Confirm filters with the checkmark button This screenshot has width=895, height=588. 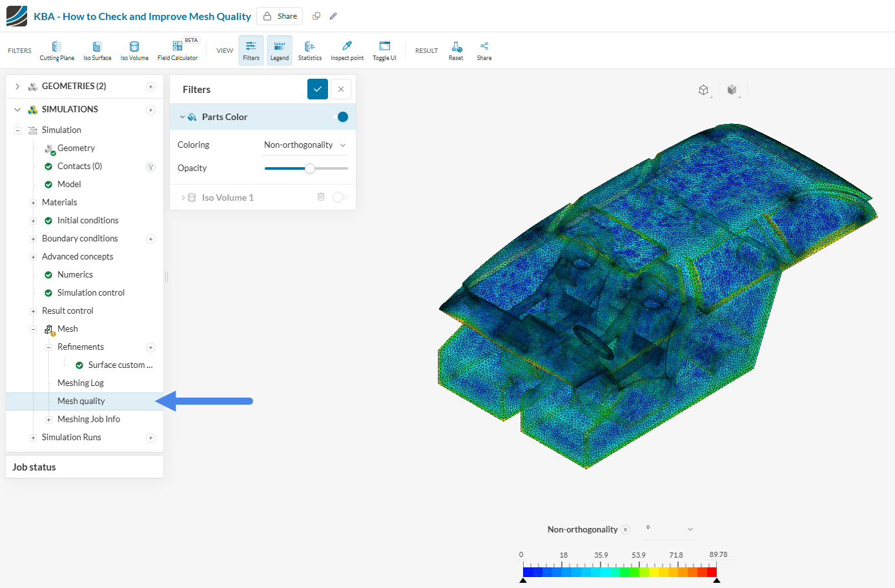[x=318, y=89]
